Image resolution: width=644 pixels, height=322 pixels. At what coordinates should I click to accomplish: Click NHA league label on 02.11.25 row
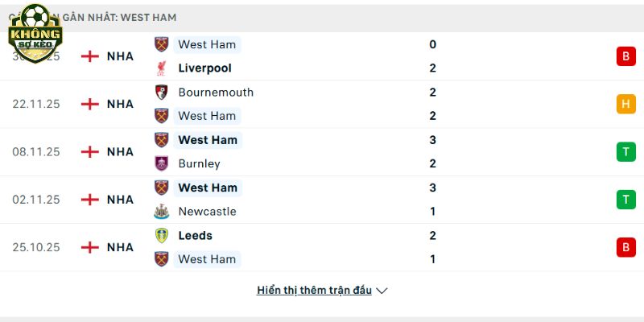(x=120, y=200)
